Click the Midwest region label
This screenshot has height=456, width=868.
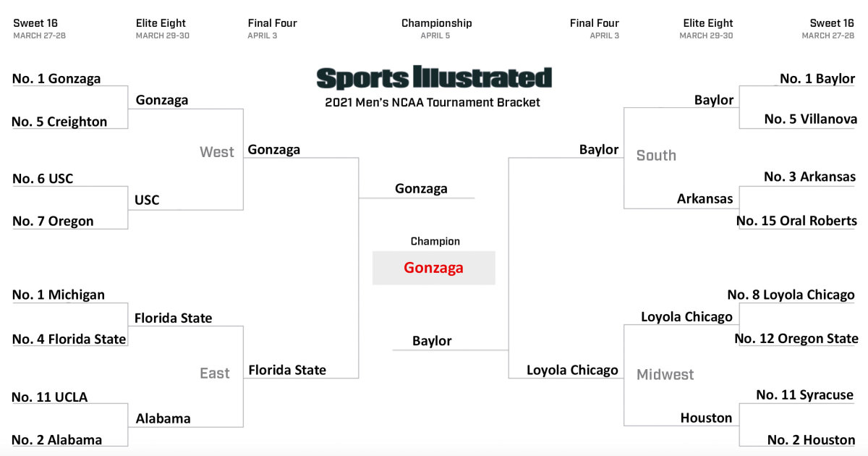tap(665, 374)
